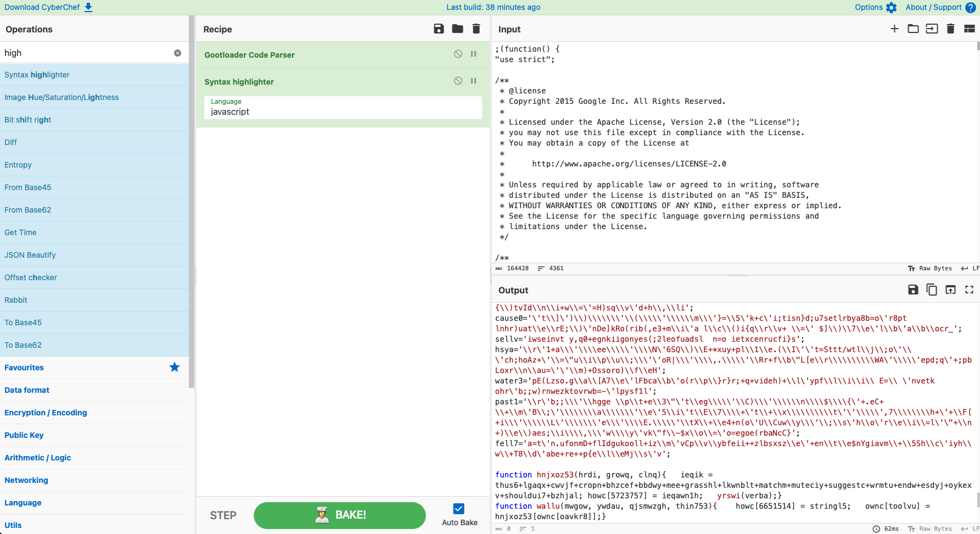Save output to file
Screen dimensions: 980x534
coord(913,290)
